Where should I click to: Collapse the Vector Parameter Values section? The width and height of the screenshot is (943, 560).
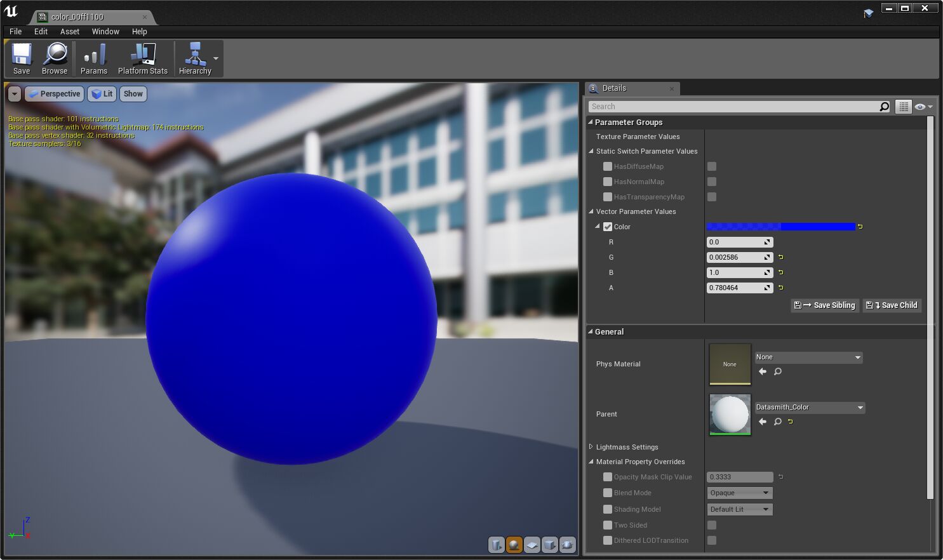click(x=591, y=211)
